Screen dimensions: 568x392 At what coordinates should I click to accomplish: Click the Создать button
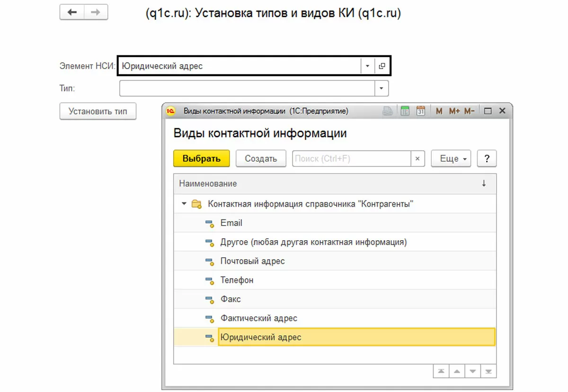[x=261, y=159]
